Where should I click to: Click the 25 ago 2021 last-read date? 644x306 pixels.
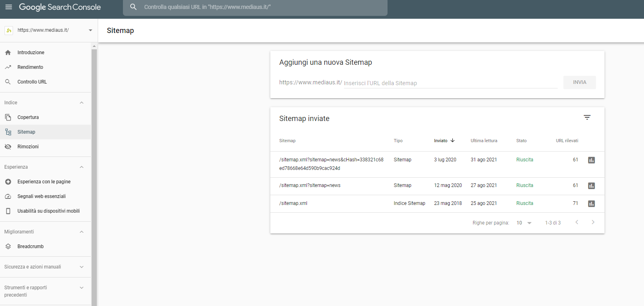484,203
